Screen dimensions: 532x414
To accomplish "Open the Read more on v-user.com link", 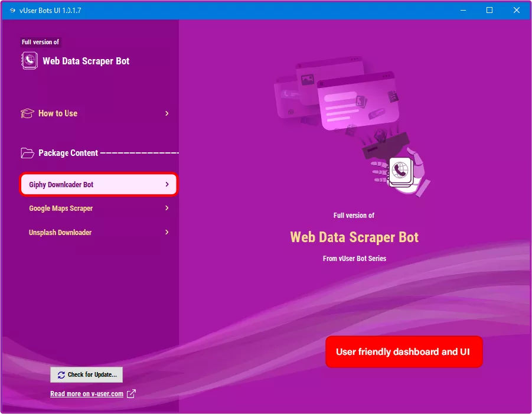I will pyautogui.click(x=87, y=394).
